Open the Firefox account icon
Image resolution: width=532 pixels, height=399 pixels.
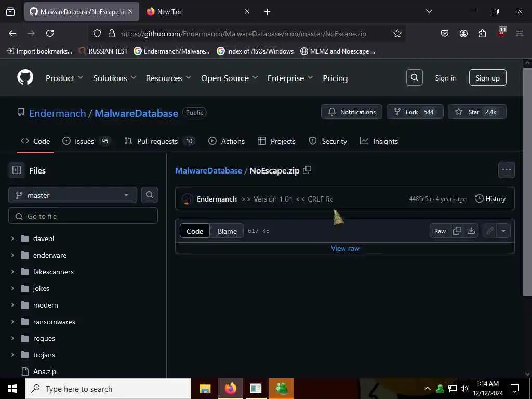[x=463, y=33]
